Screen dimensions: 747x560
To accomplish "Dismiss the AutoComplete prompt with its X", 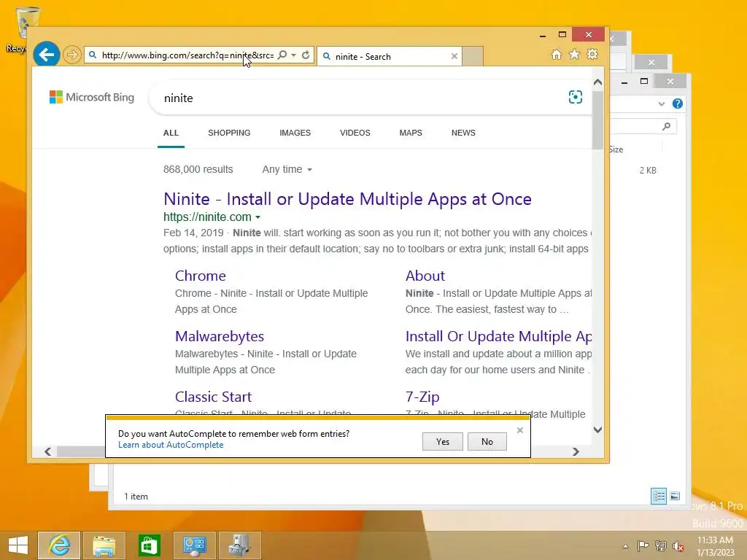I will (x=519, y=430).
